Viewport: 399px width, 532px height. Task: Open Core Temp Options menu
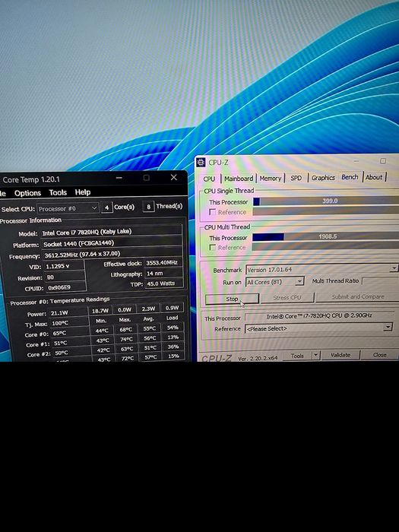(27, 193)
